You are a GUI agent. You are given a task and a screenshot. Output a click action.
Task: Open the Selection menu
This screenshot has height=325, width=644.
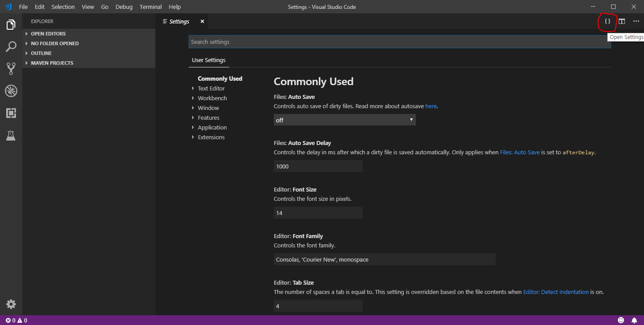[63, 7]
